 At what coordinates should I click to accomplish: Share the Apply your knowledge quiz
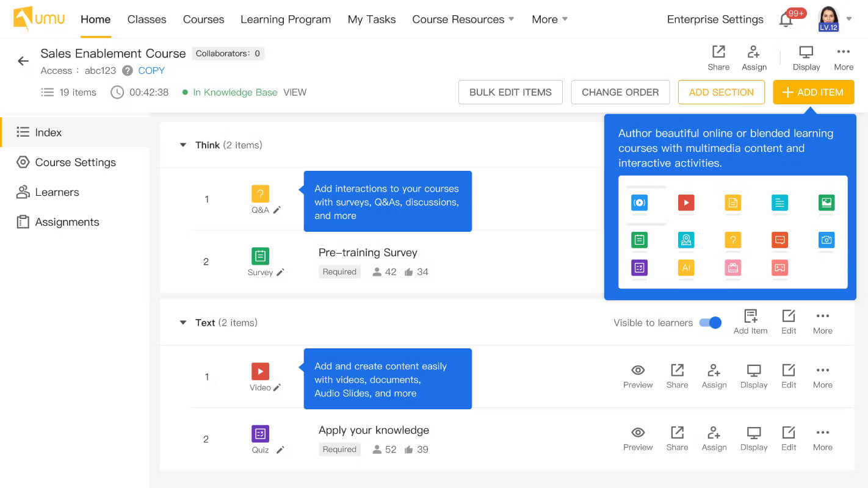[x=677, y=439]
